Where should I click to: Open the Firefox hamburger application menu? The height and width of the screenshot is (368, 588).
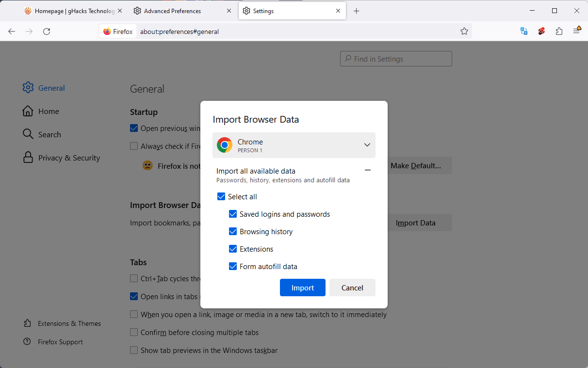click(576, 32)
